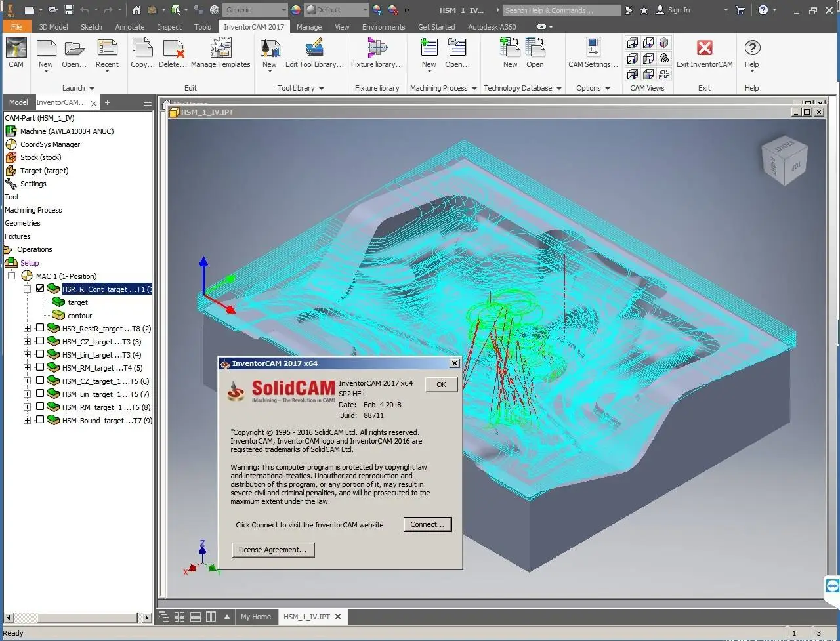The image size is (840, 641).
Task: Uncheck the HSR_R_Cont_target operation checkbox
Action: point(40,288)
